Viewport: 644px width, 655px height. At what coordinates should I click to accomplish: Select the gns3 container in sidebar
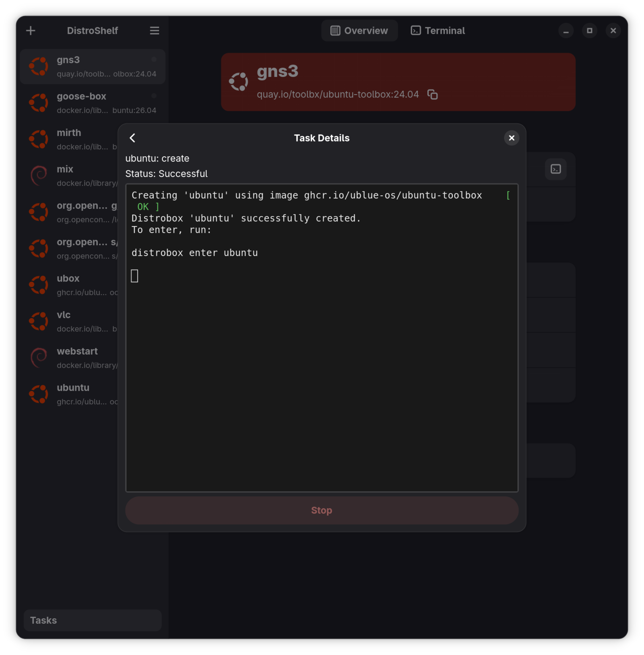point(93,67)
